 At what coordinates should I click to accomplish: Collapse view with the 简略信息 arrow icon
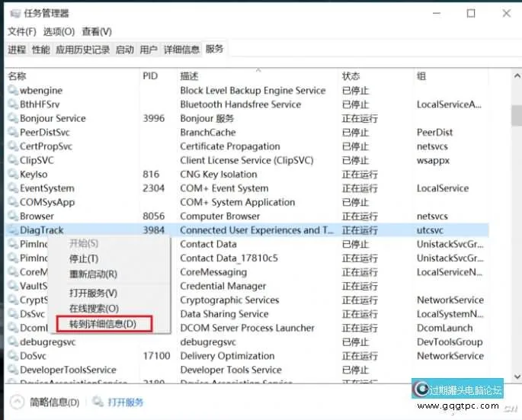(x=17, y=402)
